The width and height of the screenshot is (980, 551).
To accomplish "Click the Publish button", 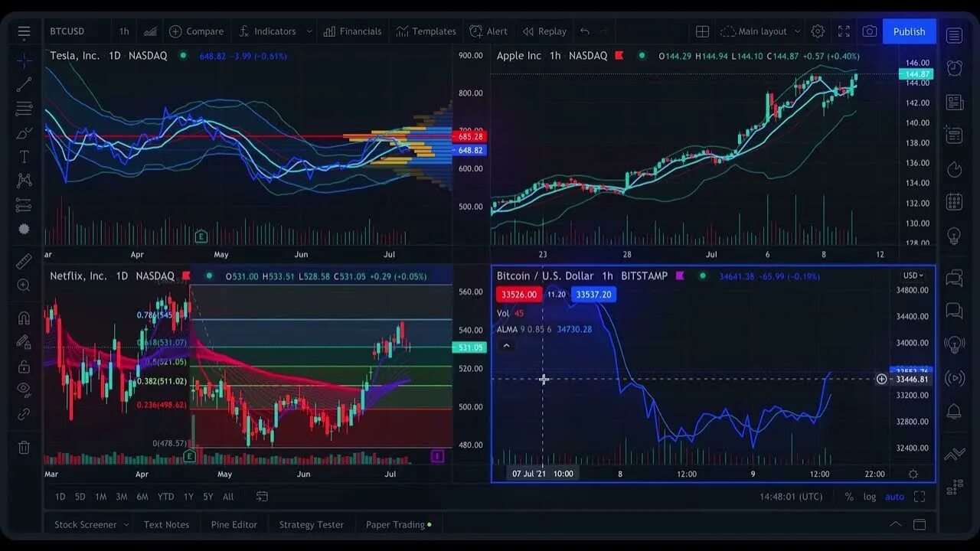I will coord(909,31).
